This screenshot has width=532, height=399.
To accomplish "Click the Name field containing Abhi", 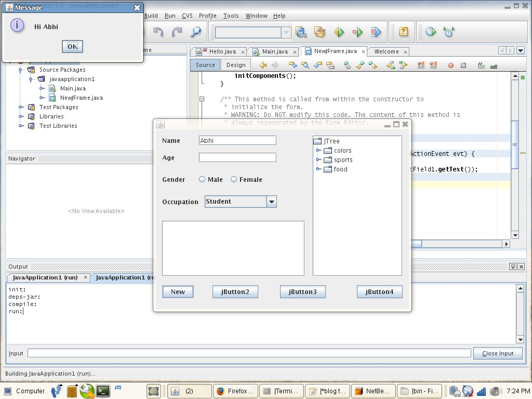I will pos(237,140).
